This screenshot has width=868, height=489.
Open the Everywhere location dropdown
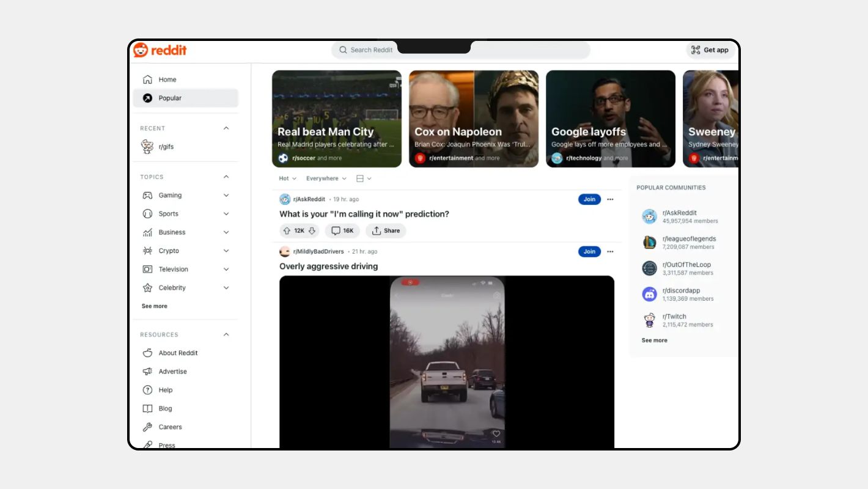(x=326, y=178)
